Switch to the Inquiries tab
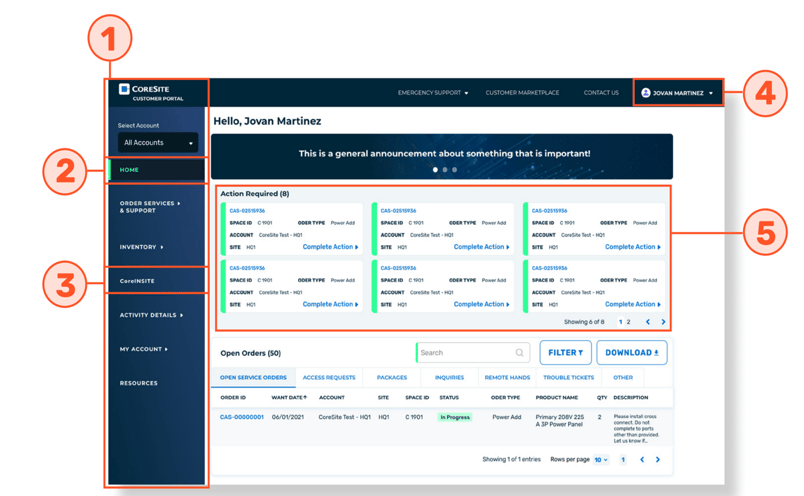 [x=449, y=378]
